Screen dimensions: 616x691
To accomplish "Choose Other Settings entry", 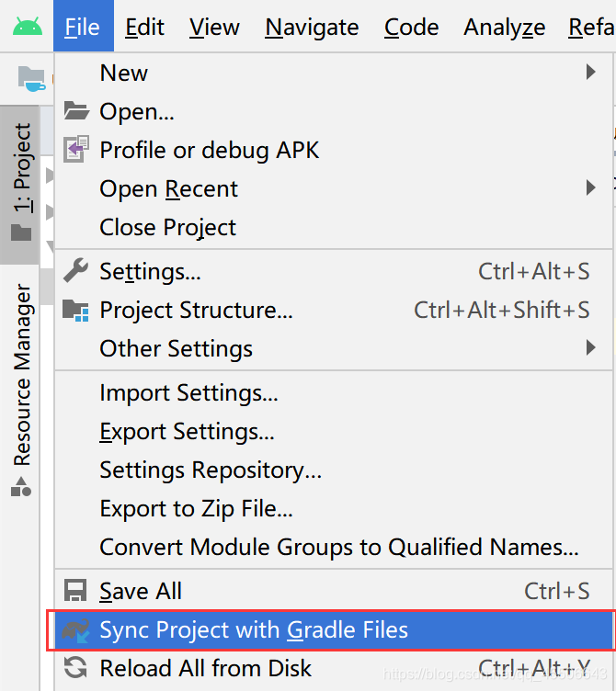I will 334,348.
